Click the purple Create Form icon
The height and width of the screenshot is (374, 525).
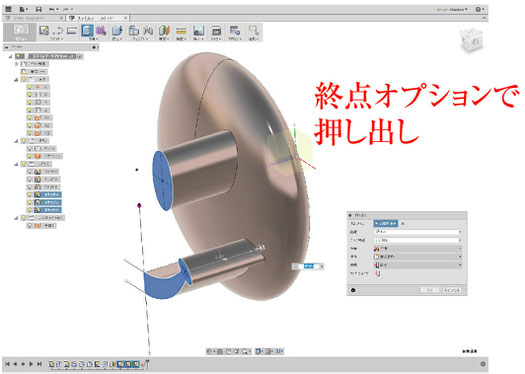(101, 31)
